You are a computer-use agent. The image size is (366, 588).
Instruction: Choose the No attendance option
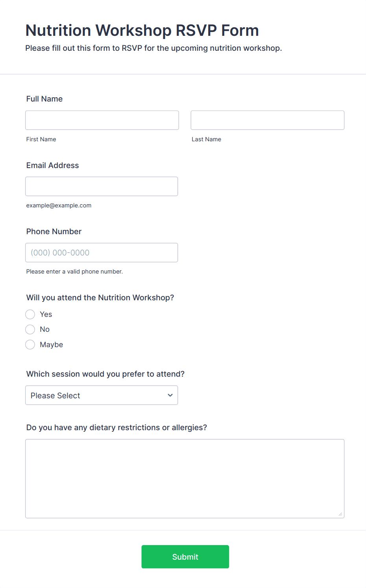[x=30, y=329]
